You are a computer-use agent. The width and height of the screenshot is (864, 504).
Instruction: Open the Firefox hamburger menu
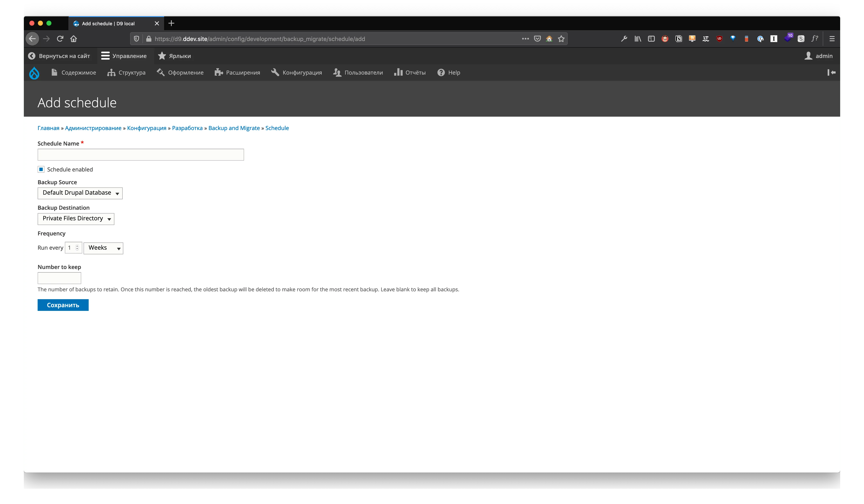pos(832,39)
